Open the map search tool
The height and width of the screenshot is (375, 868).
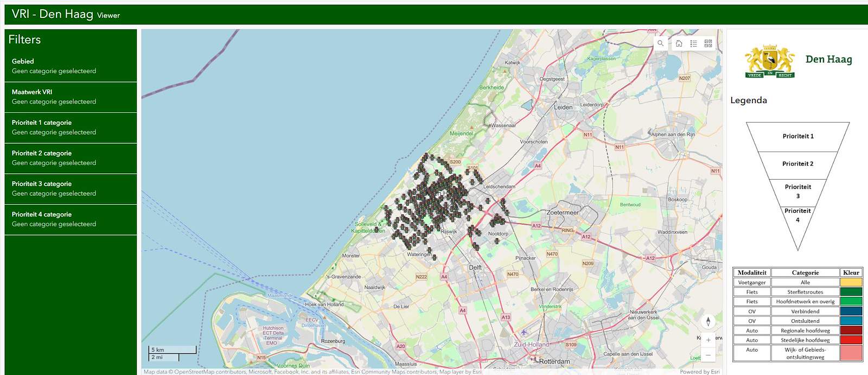[660, 43]
